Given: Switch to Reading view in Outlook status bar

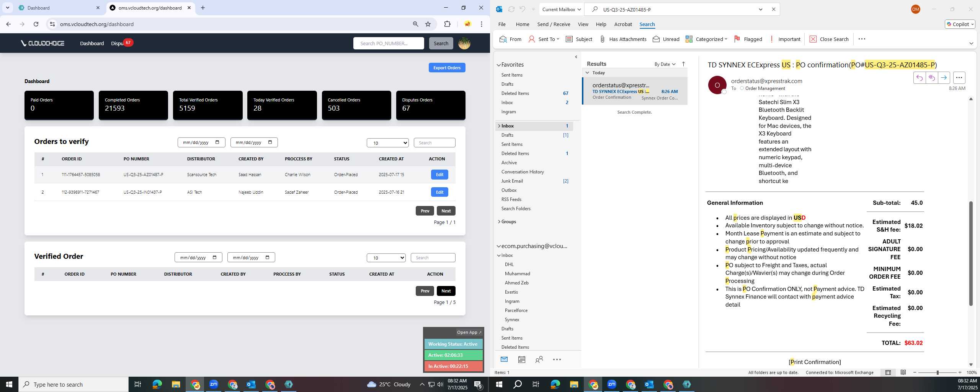Looking at the screenshot, I should point(903,372).
